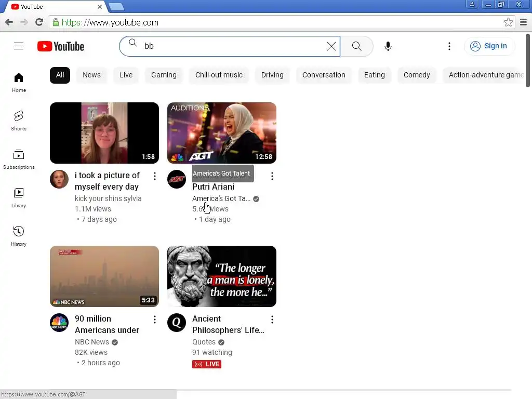Reload the page with refresh icon
The height and width of the screenshot is (399, 532).
(39, 22)
